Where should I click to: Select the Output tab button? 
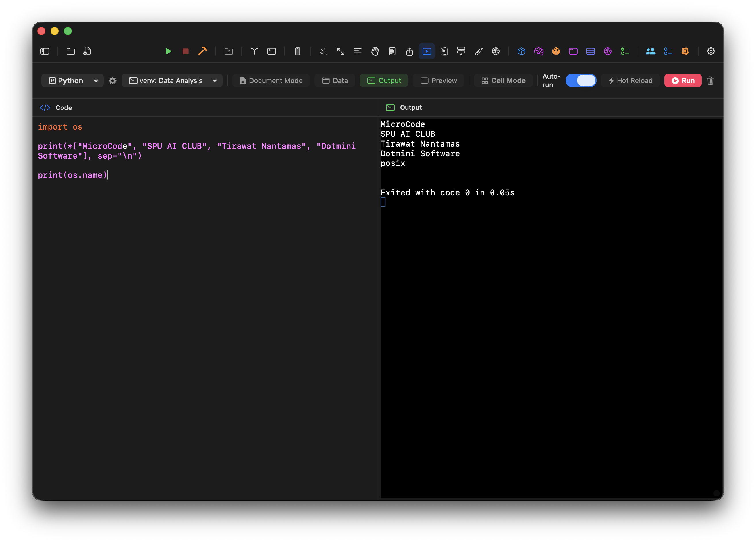pos(384,81)
